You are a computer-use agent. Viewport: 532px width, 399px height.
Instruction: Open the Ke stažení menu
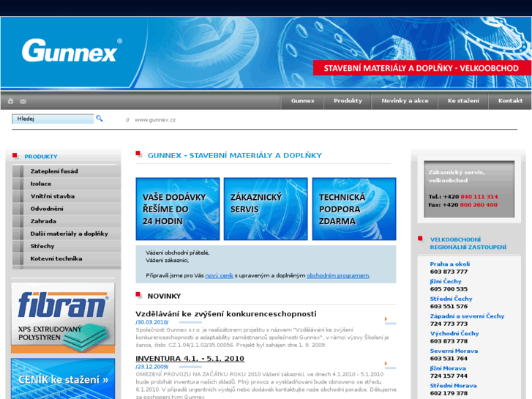point(463,100)
